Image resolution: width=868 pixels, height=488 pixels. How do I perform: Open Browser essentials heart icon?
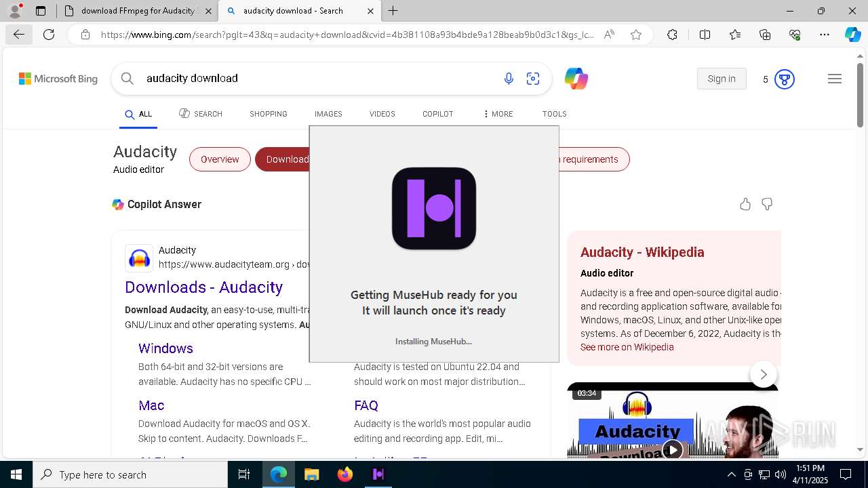795,35
